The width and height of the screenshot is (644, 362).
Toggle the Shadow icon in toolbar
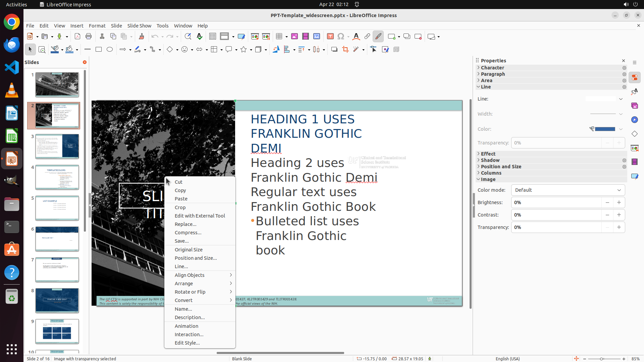(334, 50)
